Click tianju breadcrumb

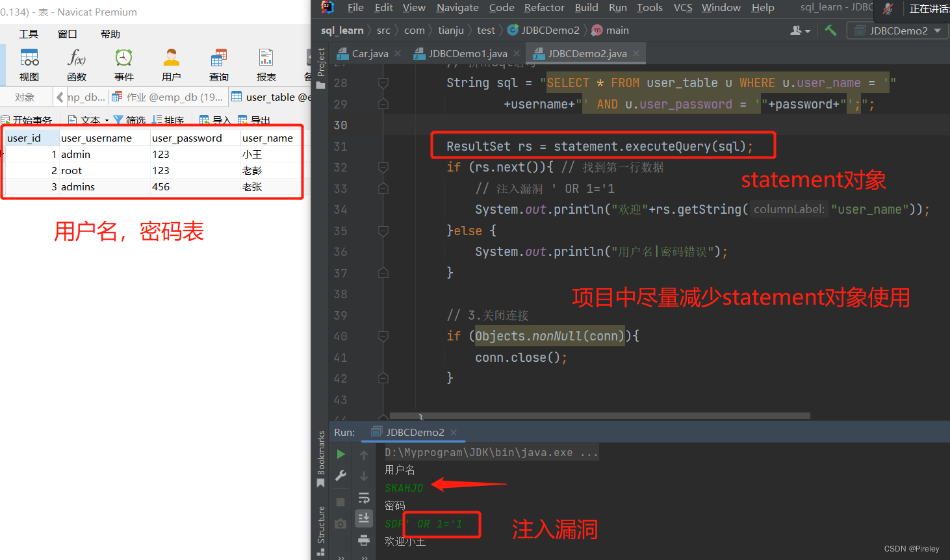(x=451, y=30)
